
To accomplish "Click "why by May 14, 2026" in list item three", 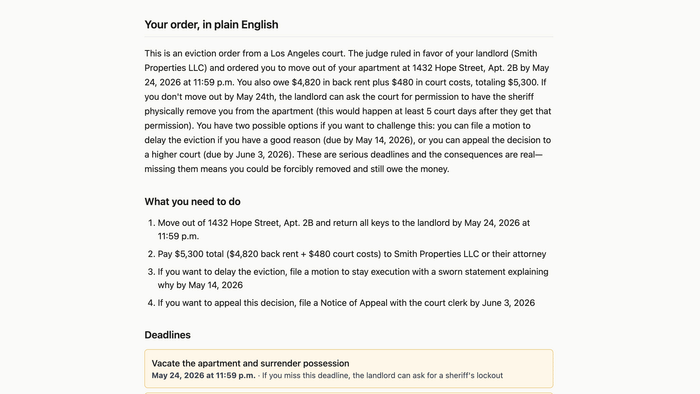I will [x=200, y=285].
